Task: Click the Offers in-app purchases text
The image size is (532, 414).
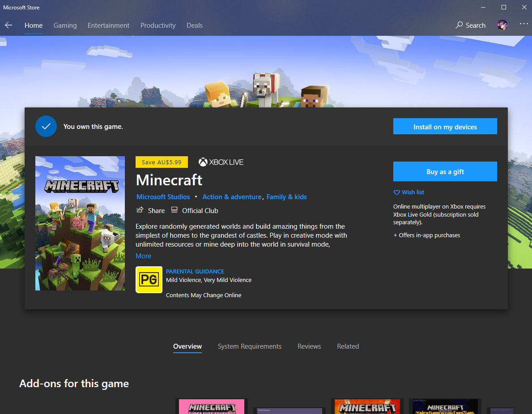Action: point(426,235)
